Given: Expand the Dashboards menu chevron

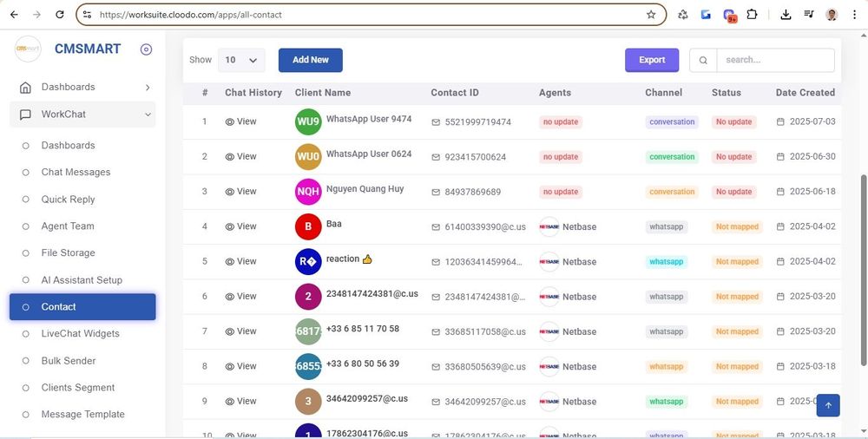Looking at the screenshot, I should pos(148,88).
